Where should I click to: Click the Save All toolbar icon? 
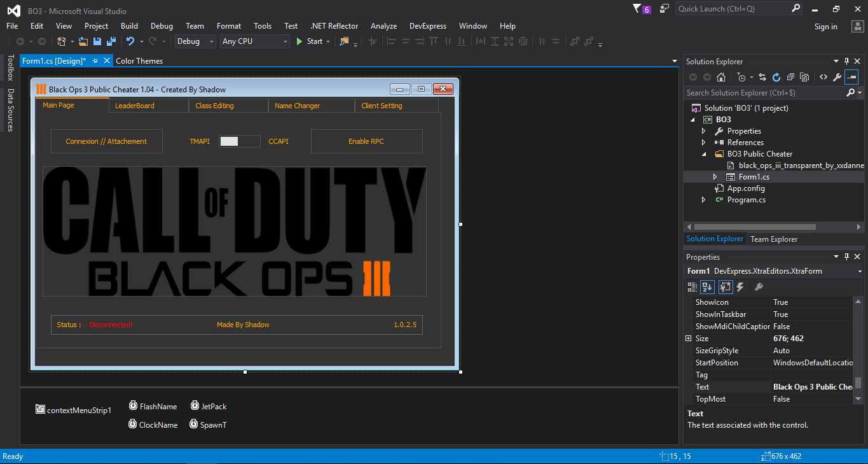click(x=111, y=41)
